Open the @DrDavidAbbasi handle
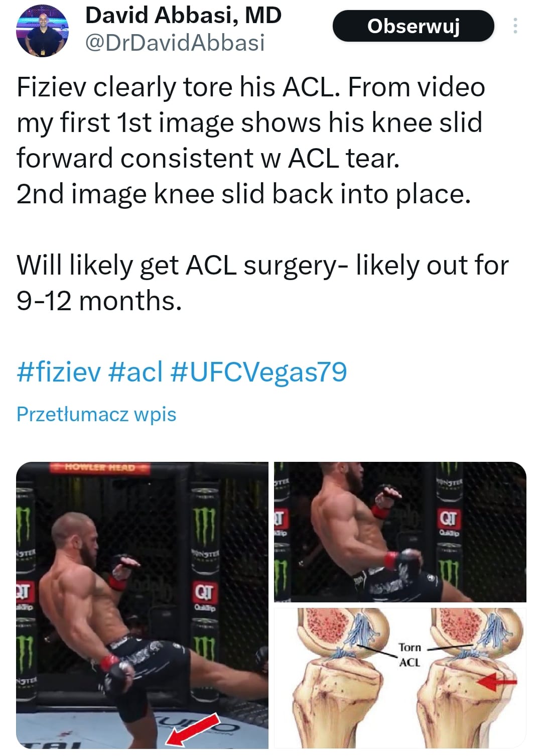Image resolution: width=542 pixels, height=756 pixels. 175,43
